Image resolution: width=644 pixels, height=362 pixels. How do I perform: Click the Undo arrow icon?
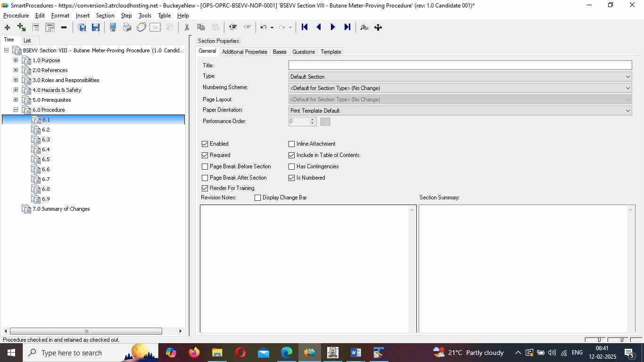(x=264, y=27)
